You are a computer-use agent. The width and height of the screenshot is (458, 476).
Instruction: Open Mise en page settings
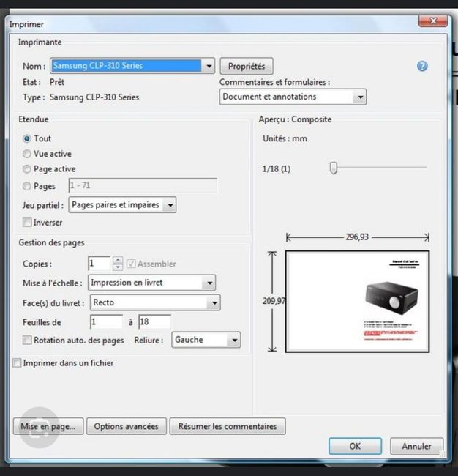pos(48,426)
